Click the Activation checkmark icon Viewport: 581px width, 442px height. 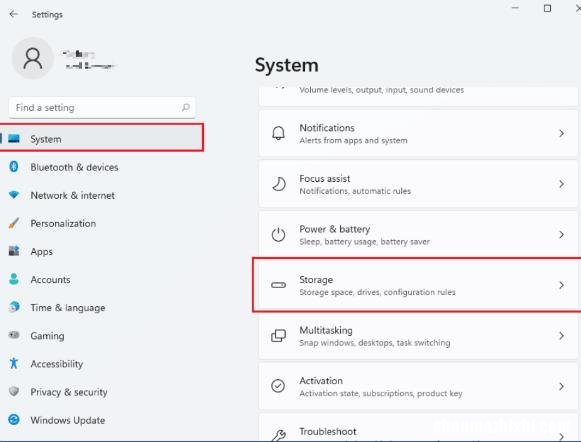tap(278, 386)
